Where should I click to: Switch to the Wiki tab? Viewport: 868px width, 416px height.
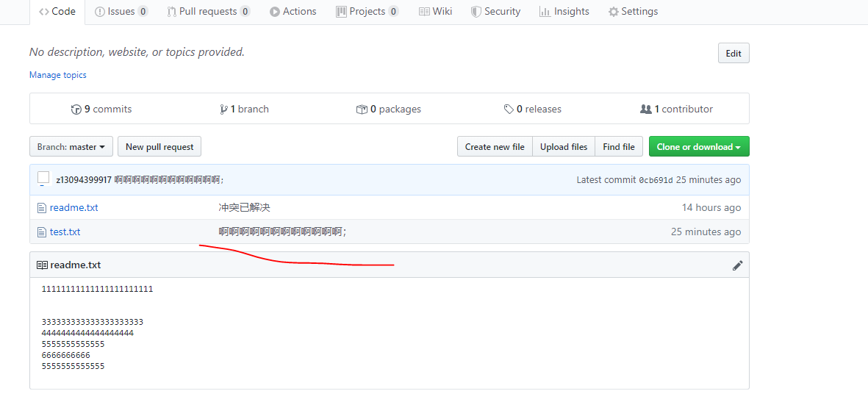pyautogui.click(x=436, y=12)
